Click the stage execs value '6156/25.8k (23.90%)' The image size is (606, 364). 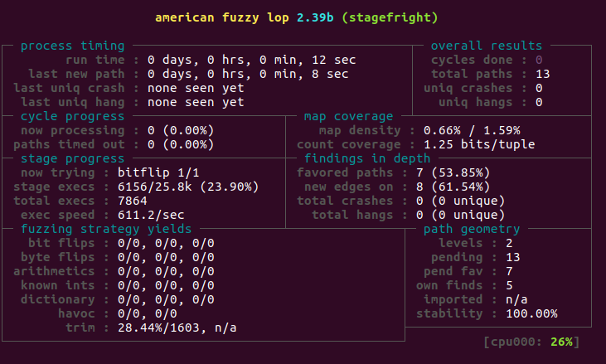coord(188,187)
